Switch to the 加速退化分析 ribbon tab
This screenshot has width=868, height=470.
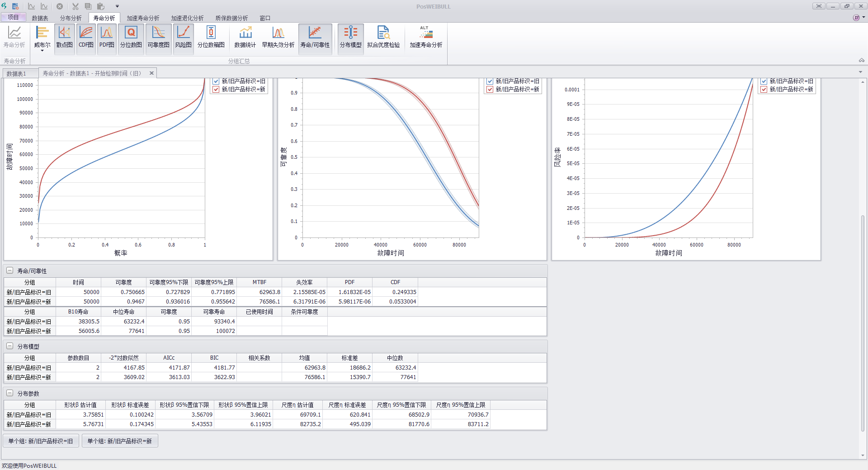point(188,18)
